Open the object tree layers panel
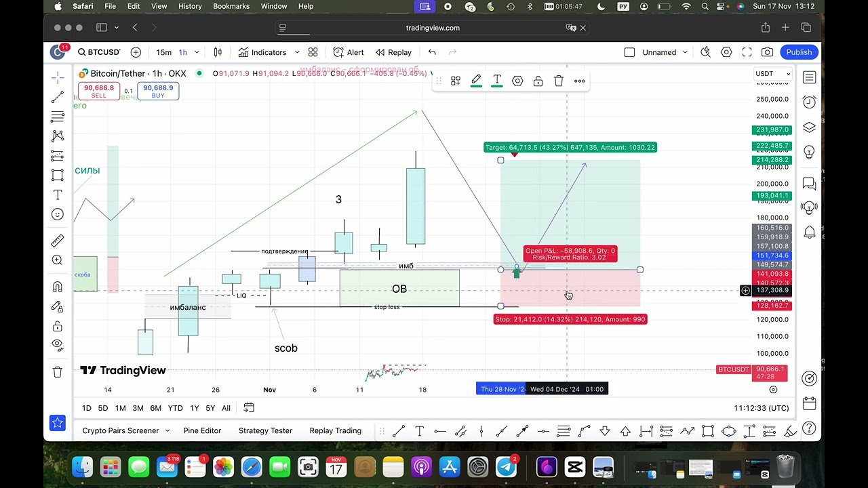 (809, 127)
